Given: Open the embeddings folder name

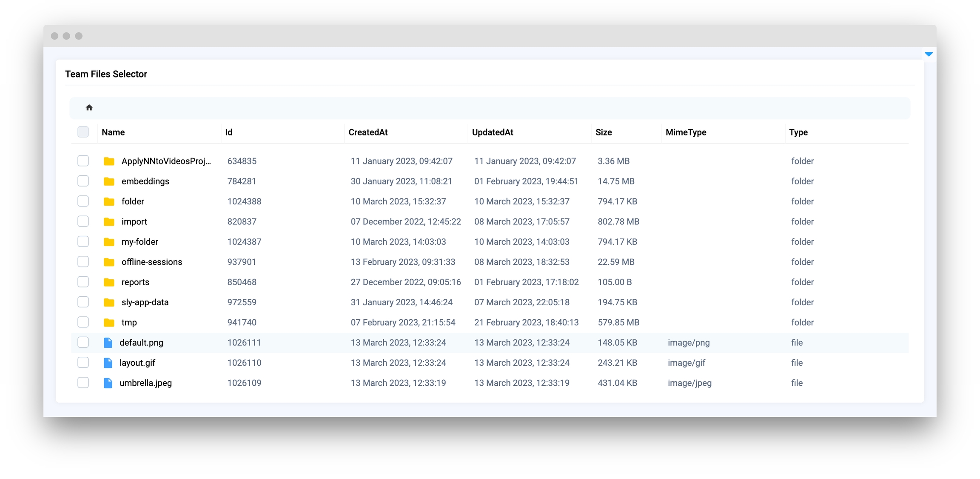Looking at the screenshot, I should tap(145, 181).
